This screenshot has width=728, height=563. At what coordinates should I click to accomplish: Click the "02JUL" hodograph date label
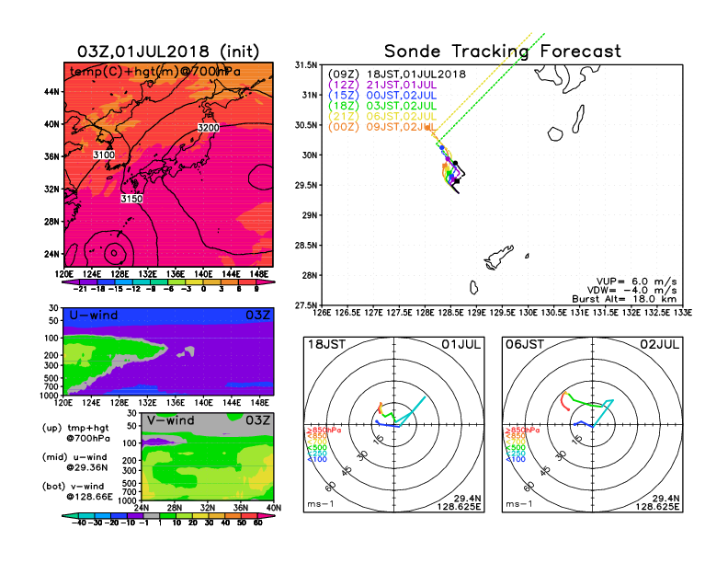[660, 345]
